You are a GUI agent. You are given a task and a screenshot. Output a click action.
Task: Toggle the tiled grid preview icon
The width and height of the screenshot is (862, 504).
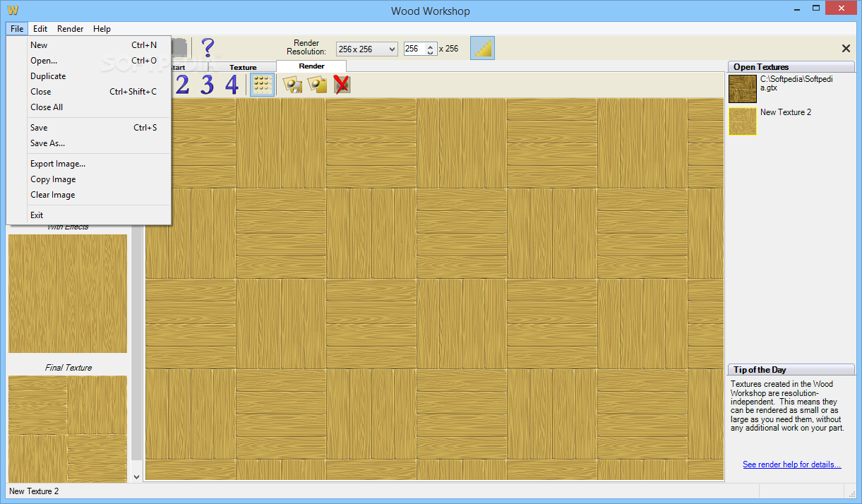point(263,85)
